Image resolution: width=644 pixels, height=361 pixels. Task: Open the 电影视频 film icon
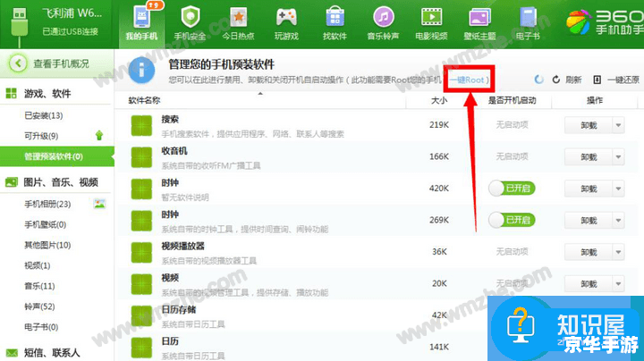pos(431,17)
